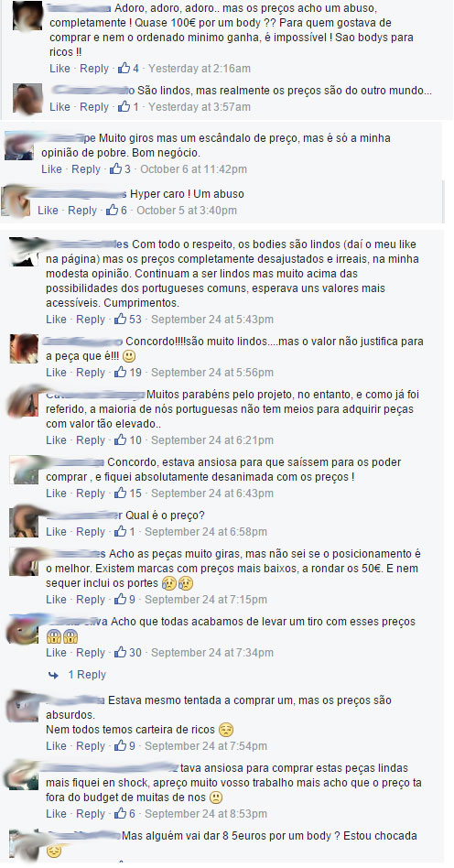
Task: Click thumbs-up icon showing 53 likes
Action: tap(120, 319)
